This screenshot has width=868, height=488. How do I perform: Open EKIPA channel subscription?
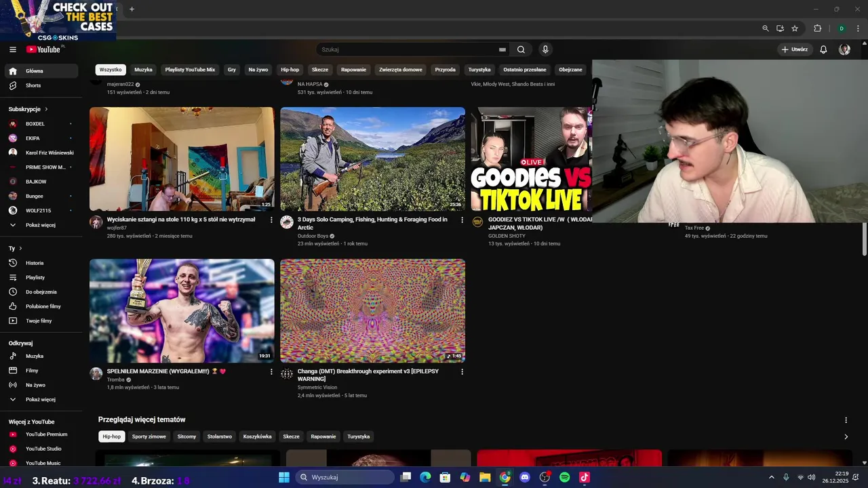click(41, 138)
